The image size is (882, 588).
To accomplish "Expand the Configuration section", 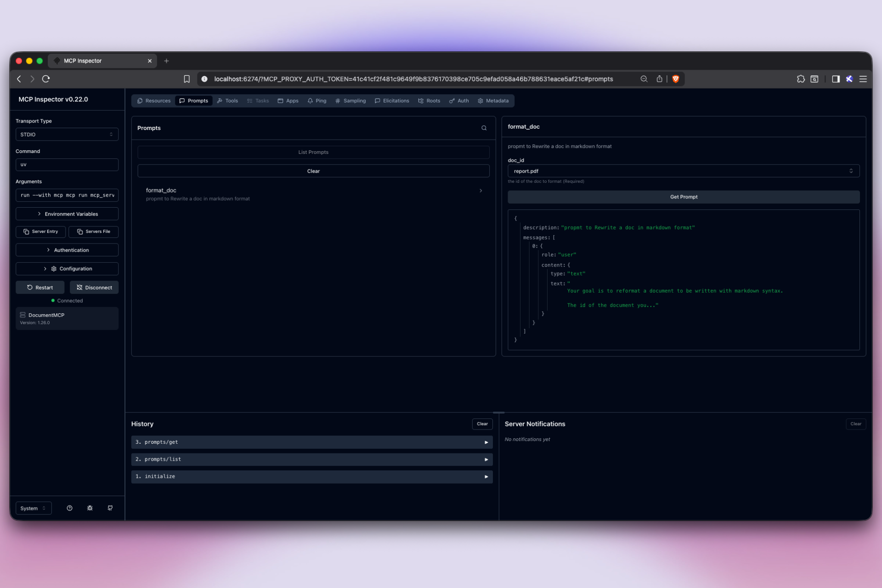I will (67, 269).
